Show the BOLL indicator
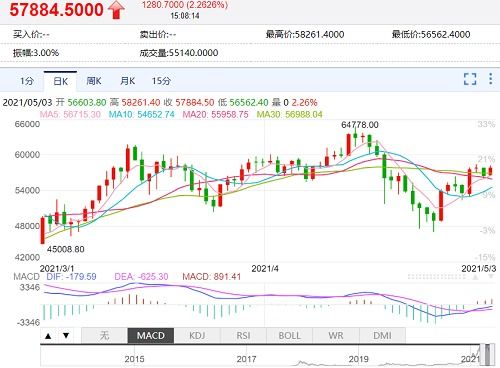The height and width of the screenshot is (368, 500). pos(289,335)
